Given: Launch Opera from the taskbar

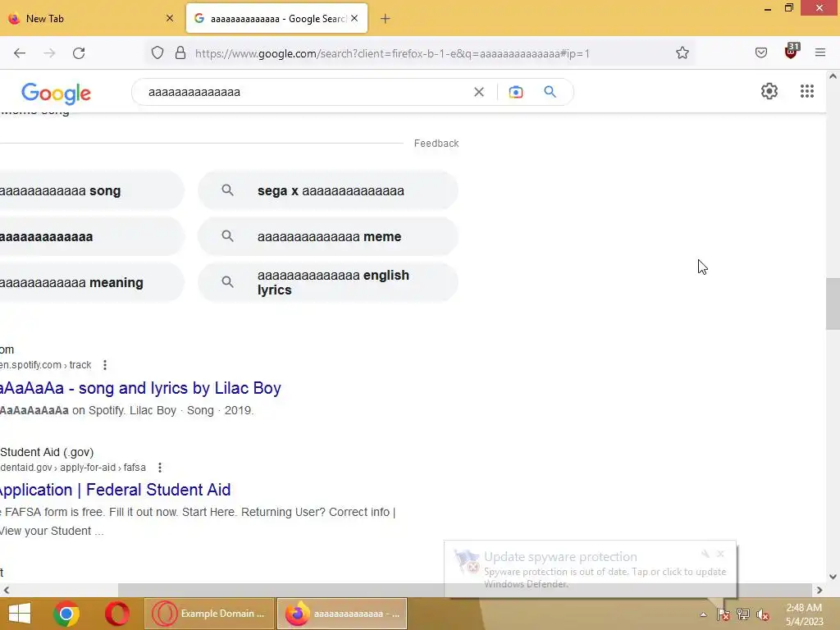Looking at the screenshot, I should (116, 614).
